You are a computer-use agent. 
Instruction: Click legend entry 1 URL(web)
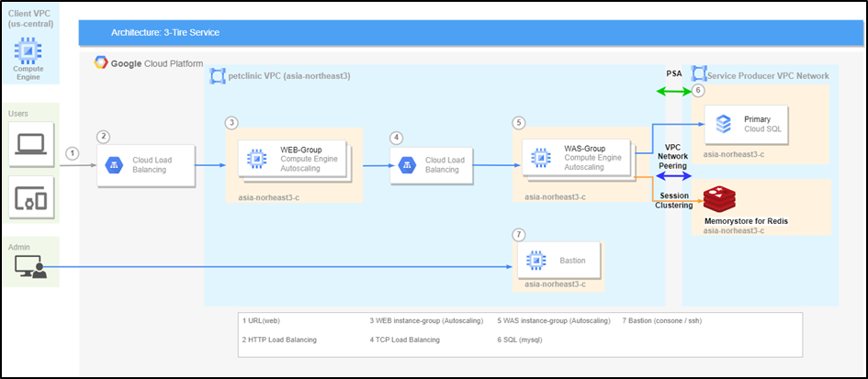(262, 321)
